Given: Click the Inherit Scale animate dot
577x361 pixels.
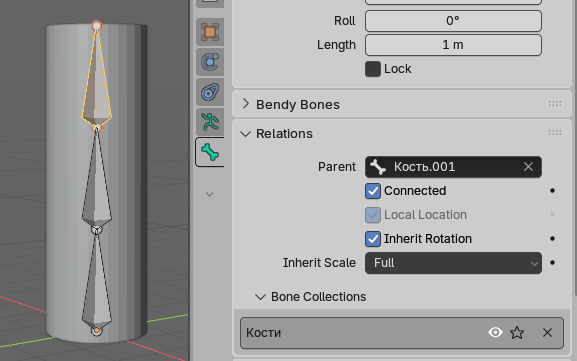Looking at the screenshot, I should (552, 263).
